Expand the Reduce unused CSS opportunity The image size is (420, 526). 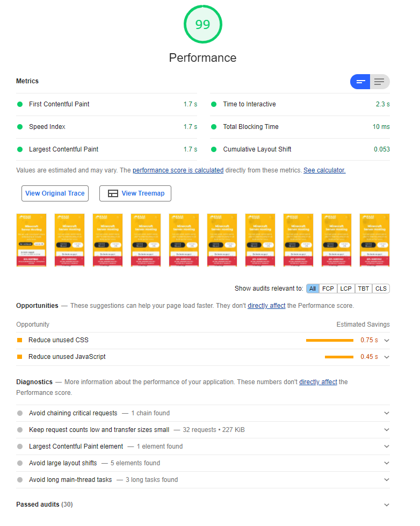tap(386, 341)
